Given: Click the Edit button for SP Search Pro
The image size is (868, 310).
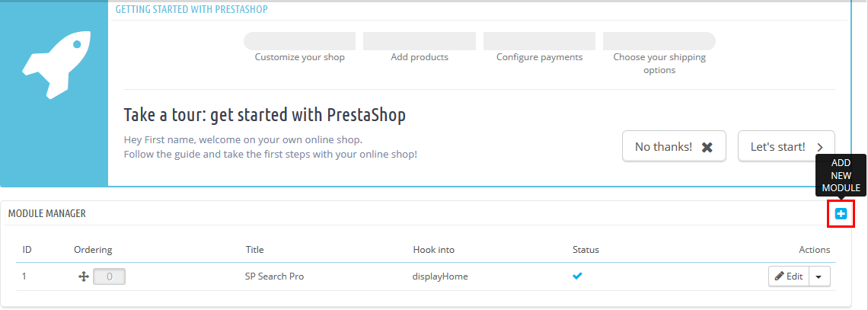Looking at the screenshot, I should [x=789, y=276].
